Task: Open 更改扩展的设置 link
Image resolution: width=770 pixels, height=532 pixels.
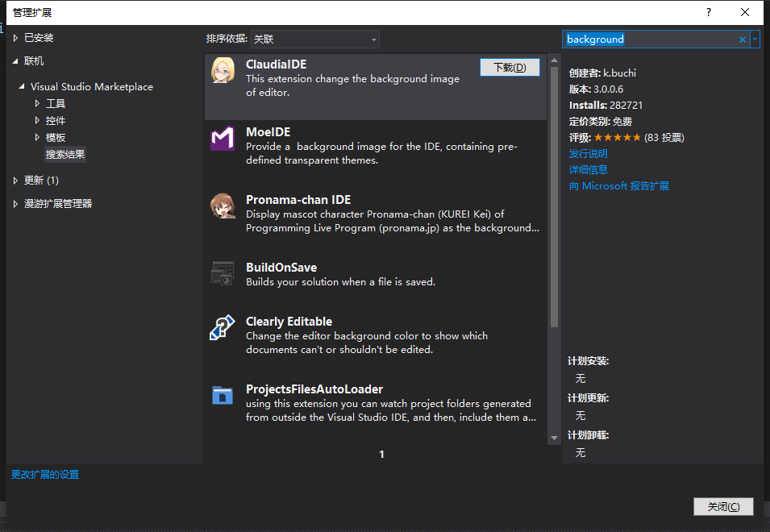Action: [45, 475]
